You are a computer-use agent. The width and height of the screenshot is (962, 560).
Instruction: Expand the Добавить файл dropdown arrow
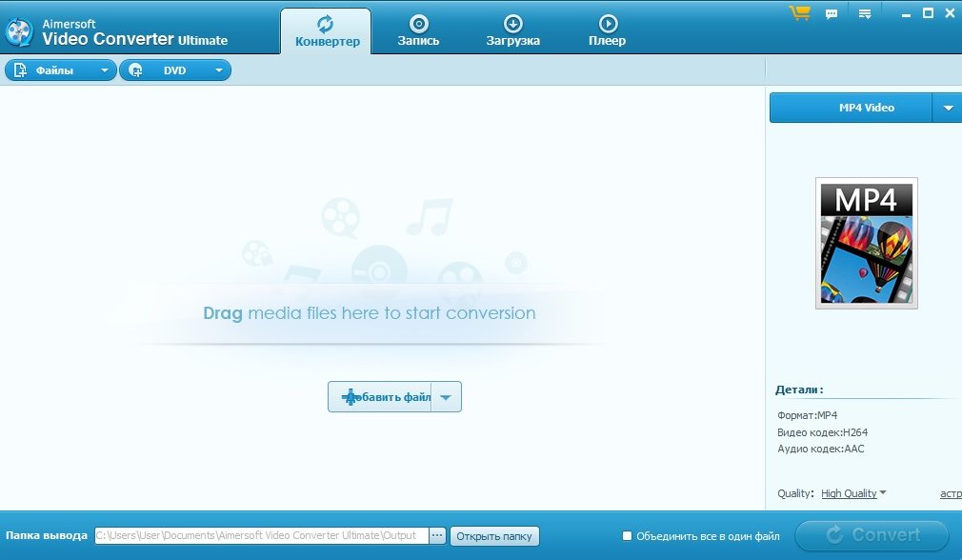pyautogui.click(x=446, y=397)
